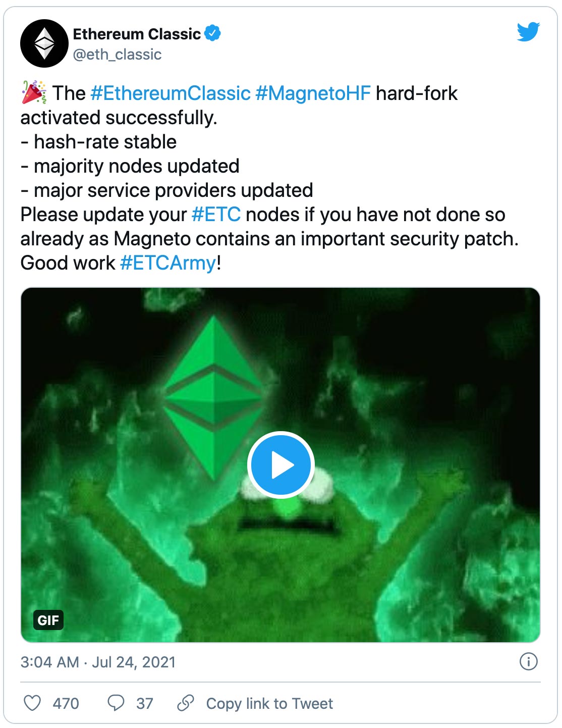Click "Copy link to Tweet"
This screenshot has height=728, width=562.
click(x=269, y=703)
